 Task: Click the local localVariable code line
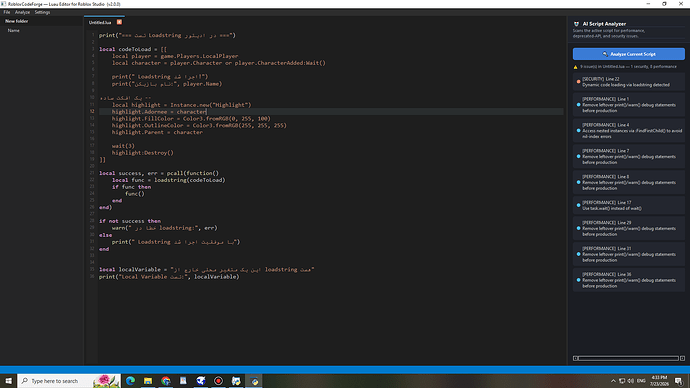pyautogui.click(x=206, y=270)
